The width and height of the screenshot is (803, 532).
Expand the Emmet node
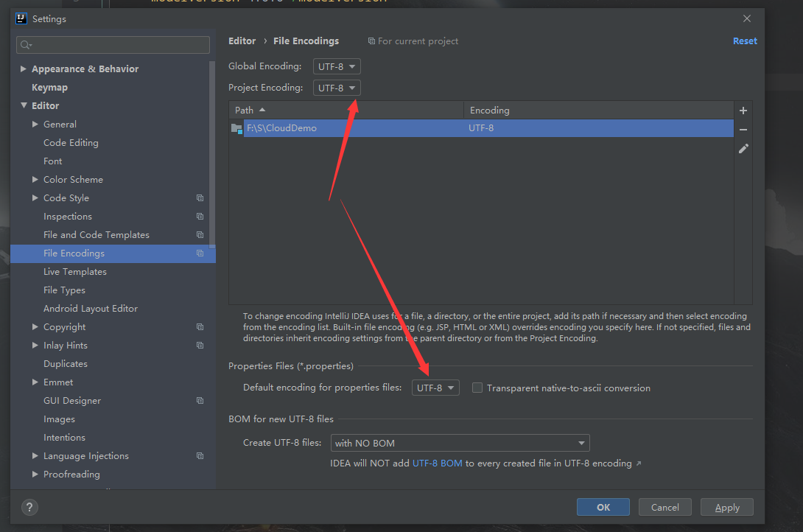click(x=35, y=382)
